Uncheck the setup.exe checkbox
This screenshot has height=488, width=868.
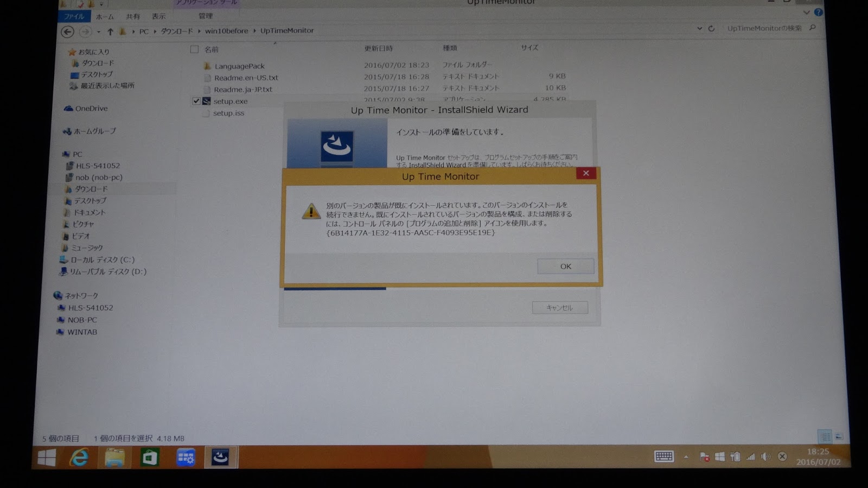(x=196, y=101)
